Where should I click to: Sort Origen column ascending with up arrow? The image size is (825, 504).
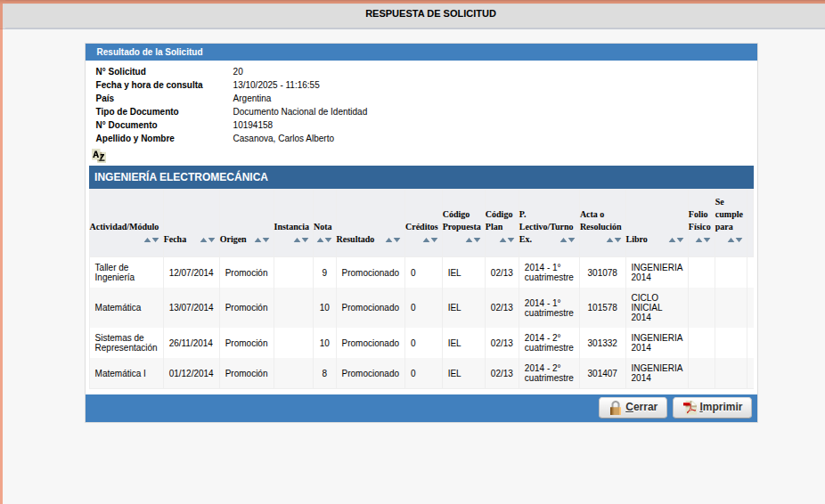(x=257, y=240)
